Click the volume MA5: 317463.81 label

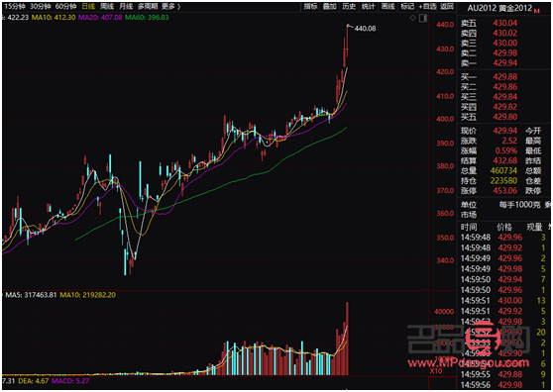pos(31,295)
